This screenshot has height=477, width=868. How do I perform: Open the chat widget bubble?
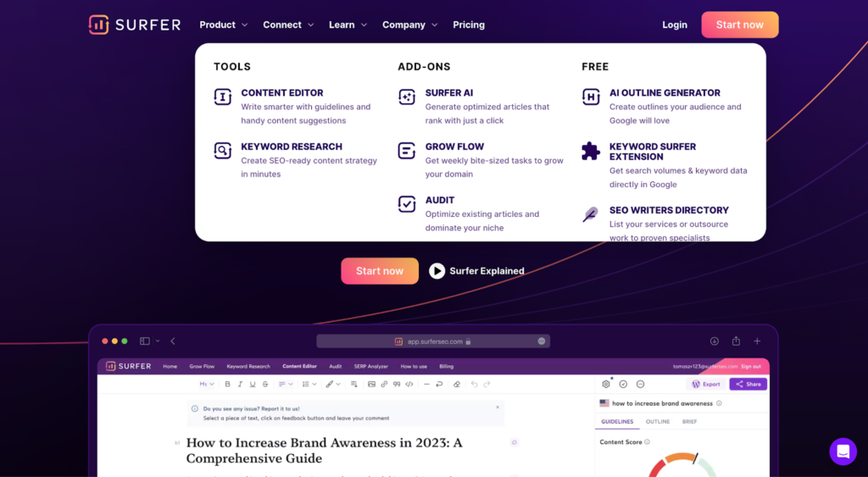(x=843, y=451)
